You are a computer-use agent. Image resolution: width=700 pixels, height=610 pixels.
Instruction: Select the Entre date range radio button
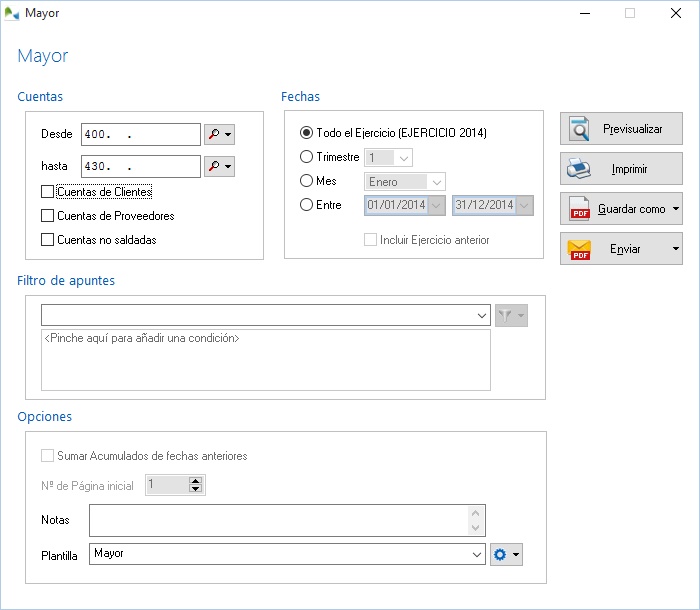pyautogui.click(x=307, y=205)
